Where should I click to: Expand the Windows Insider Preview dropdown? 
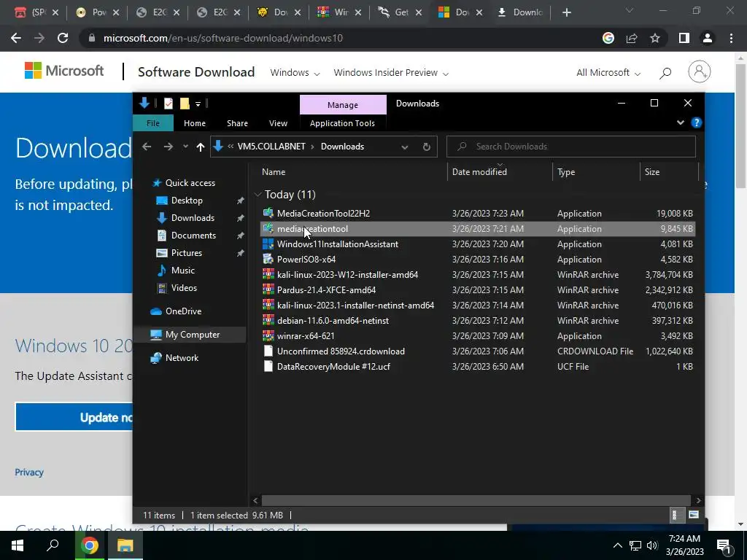click(x=391, y=73)
